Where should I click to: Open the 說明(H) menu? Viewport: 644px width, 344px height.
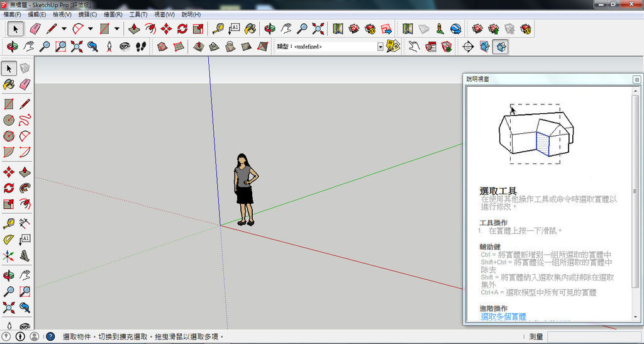click(x=191, y=14)
